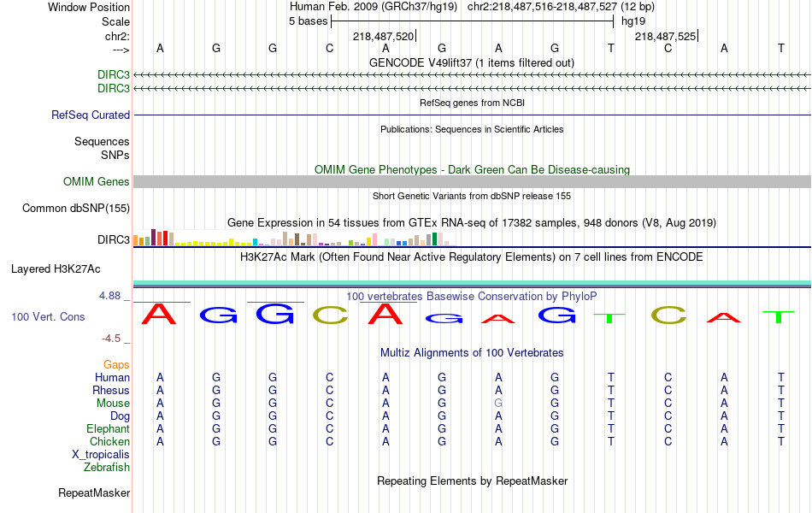Click the Gaps row label
The width and height of the screenshot is (812, 513).
point(116,365)
